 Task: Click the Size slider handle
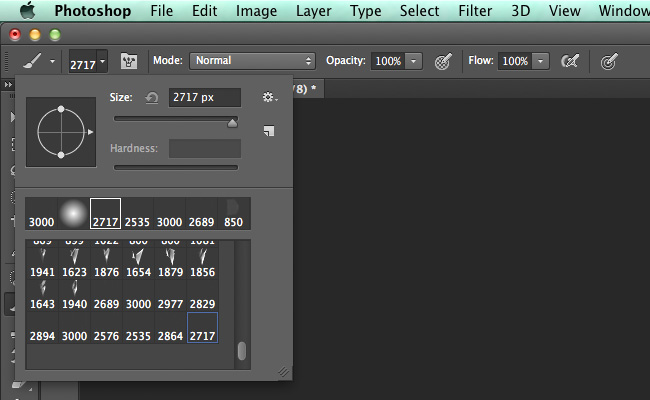point(233,123)
